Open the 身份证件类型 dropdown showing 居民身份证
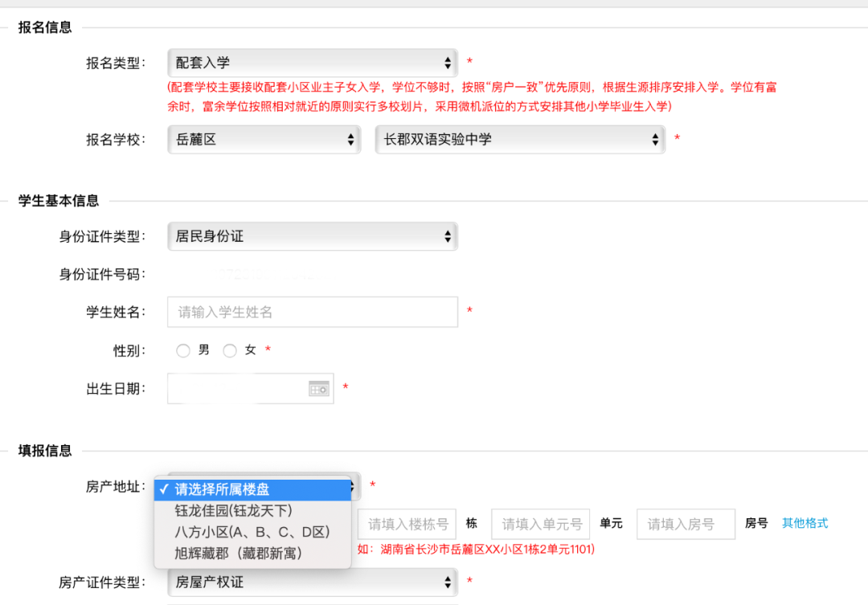This screenshot has width=868, height=605. 312,236
